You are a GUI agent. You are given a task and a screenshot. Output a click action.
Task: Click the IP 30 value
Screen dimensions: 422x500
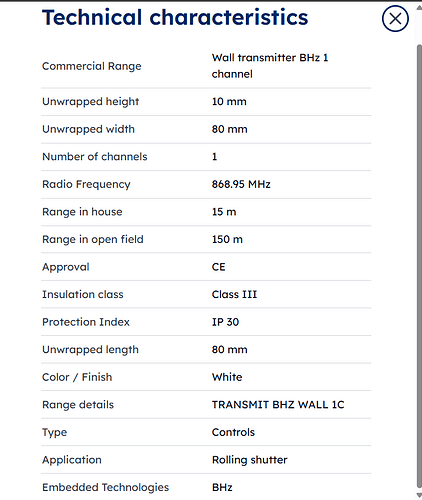[x=225, y=322]
